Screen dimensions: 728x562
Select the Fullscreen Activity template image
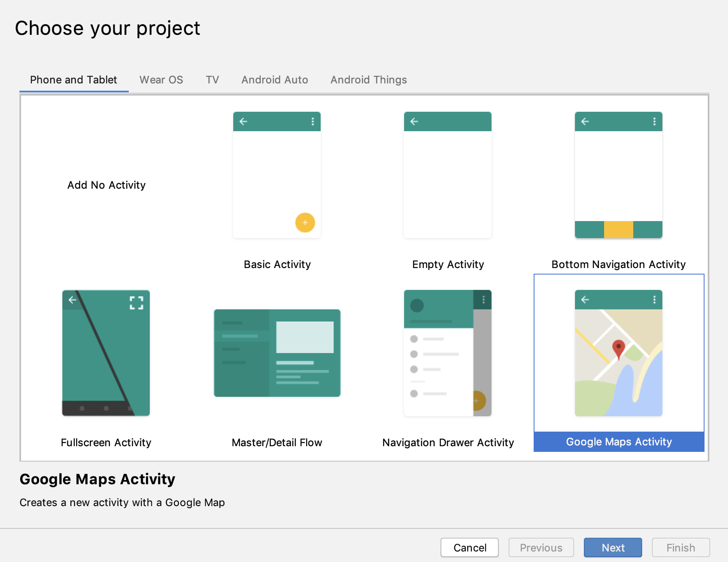tap(106, 353)
